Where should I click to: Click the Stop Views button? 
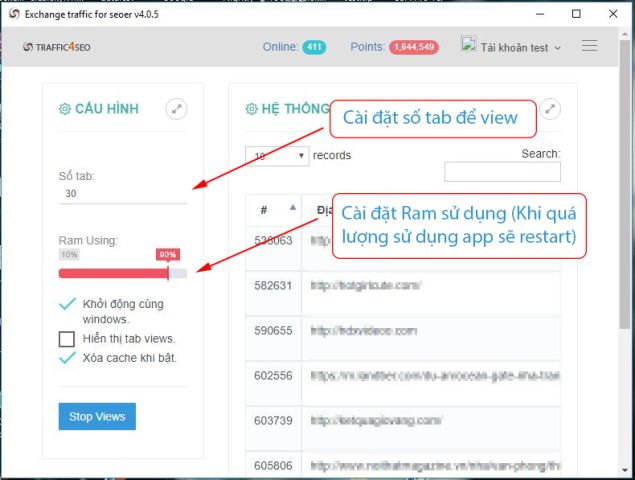[97, 416]
